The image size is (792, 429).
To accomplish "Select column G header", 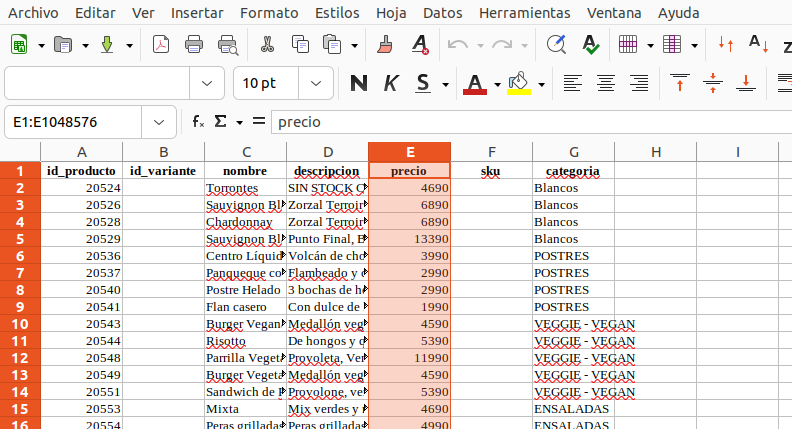I will (x=573, y=152).
